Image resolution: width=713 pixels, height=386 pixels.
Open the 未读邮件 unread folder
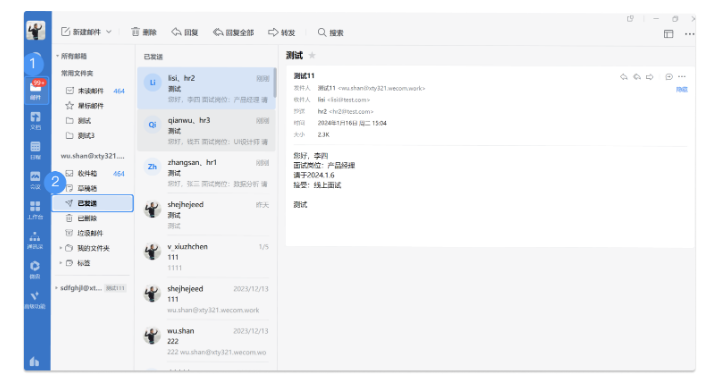(90, 91)
